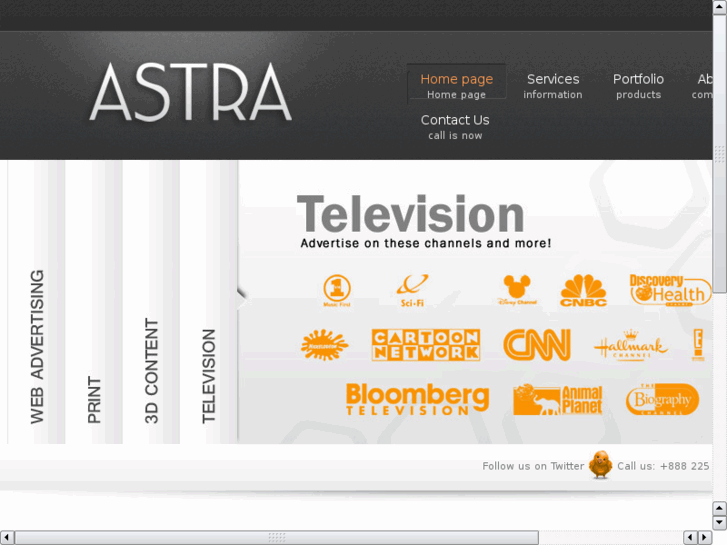Click the vertical scrollbar down arrow at bottom

pyautogui.click(x=720, y=524)
